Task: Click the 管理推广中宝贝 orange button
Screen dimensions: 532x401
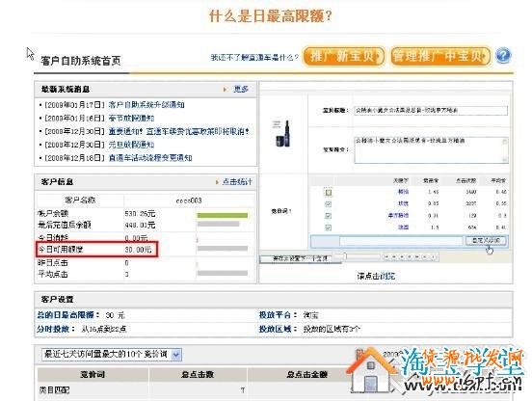Action: (440, 56)
